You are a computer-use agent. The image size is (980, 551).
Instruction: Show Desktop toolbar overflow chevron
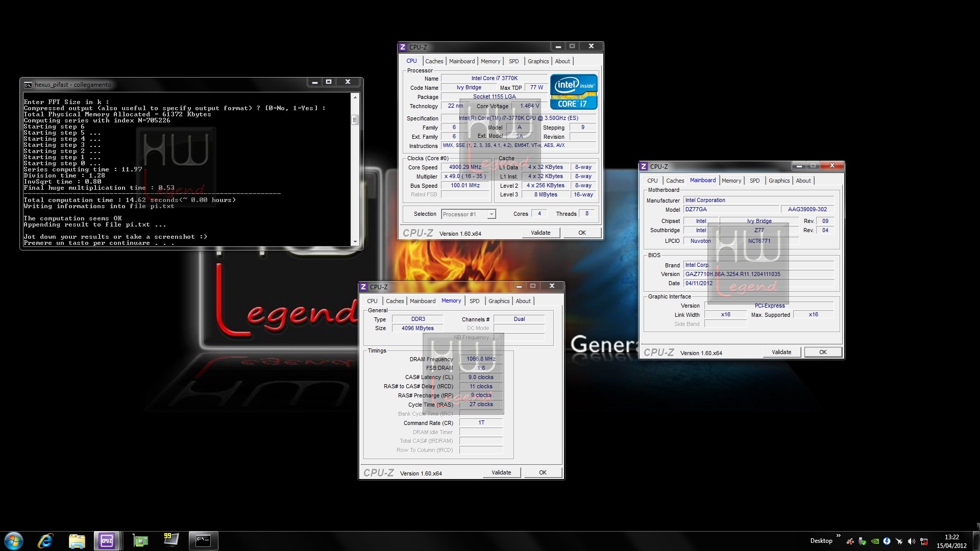point(838,536)
